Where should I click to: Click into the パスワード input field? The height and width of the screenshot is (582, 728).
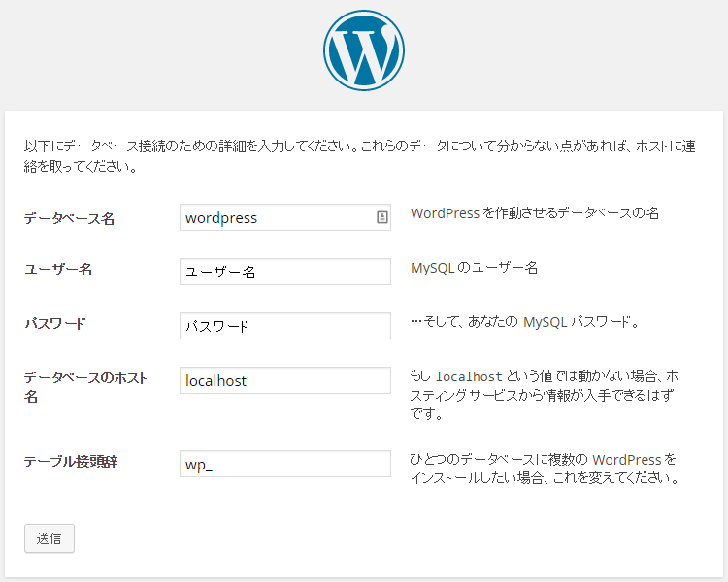coord(285,326)
